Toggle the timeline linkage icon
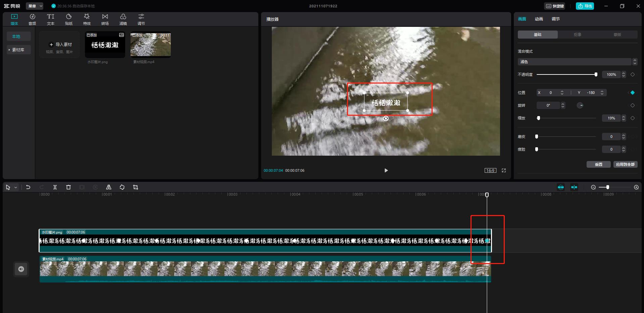Viewport: 644px width, 313px height. [x=574, y=187]
